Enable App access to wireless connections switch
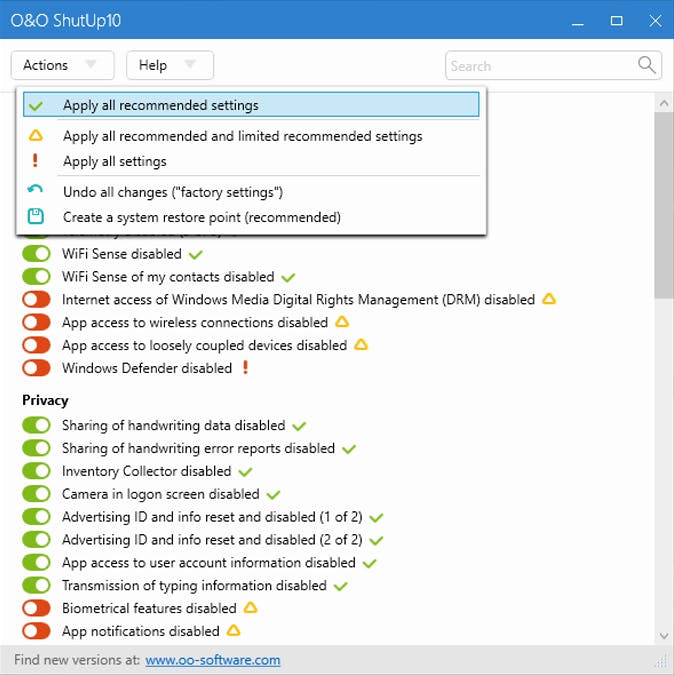Image resolution: width=674 pixels, height=675 pixels. [37, 322]
